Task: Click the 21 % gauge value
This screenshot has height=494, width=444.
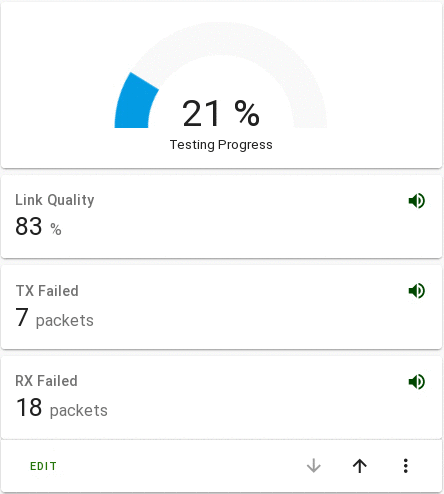Action: [221, 113]
